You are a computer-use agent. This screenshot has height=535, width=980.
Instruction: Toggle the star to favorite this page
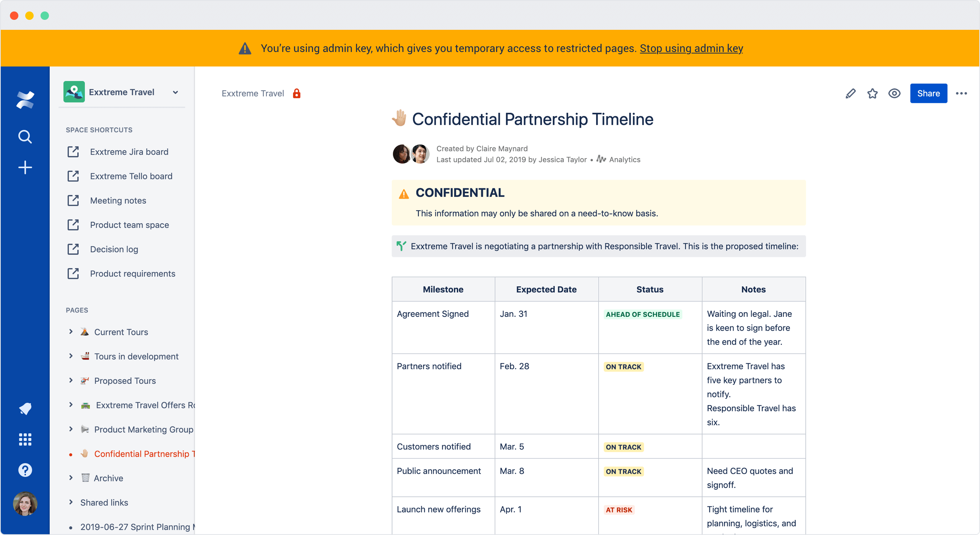[x=873, y=93]
